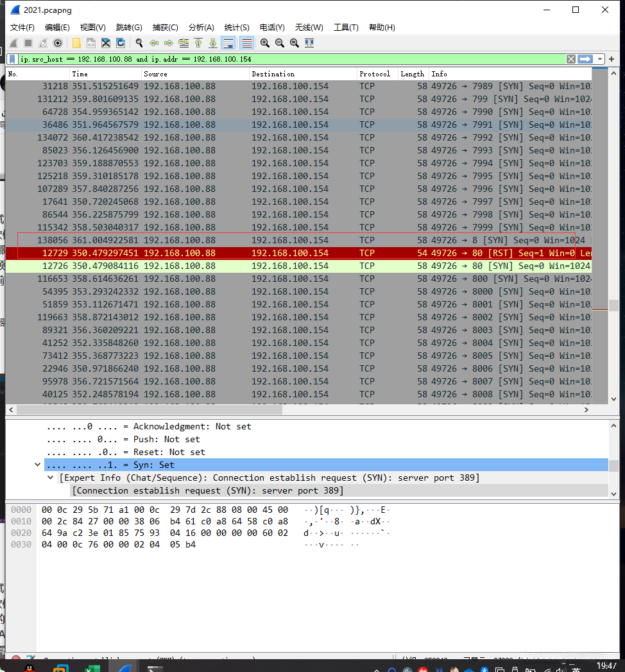Click the packet list horizontal scrollbar thumb
Image resolution: width=625 pixels, height=672 pixels.
click(x=150, y=409)
